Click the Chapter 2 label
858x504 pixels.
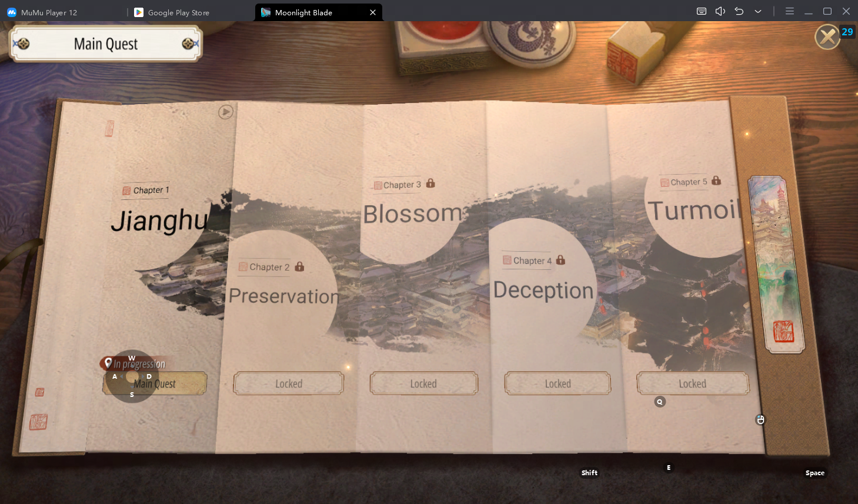tap(269, 267)
